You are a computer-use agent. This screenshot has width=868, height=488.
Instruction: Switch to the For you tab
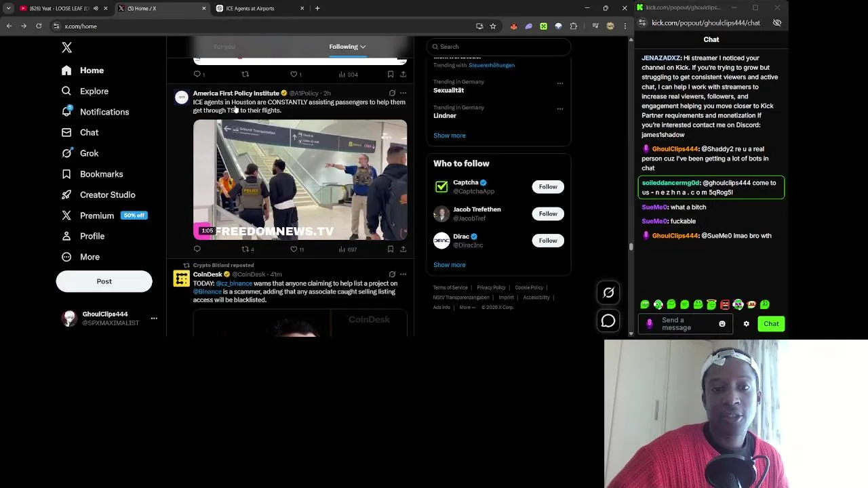(224, 47)
